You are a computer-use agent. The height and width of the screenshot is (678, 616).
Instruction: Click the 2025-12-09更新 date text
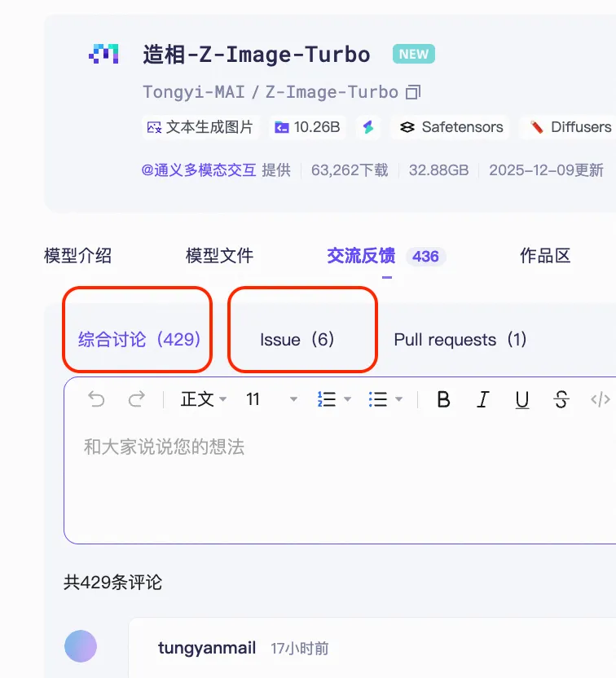[546, 170]
